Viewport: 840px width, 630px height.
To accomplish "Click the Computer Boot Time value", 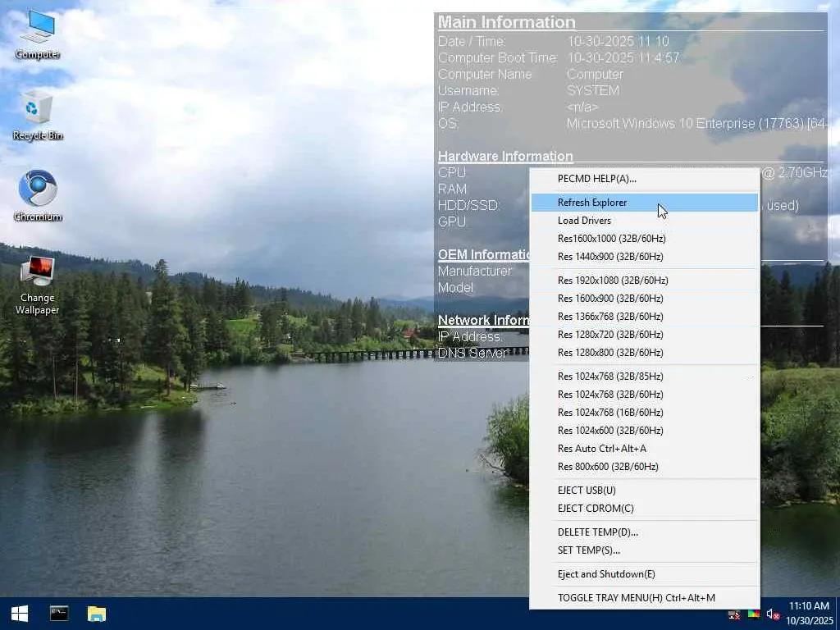I will pyautogui.click(x=623, y=58).
